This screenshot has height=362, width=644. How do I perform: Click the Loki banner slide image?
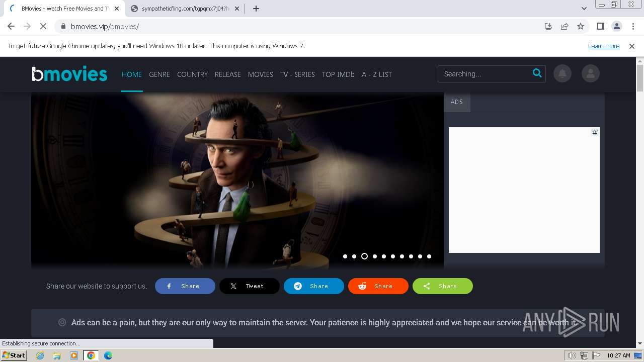coord(237,180)
